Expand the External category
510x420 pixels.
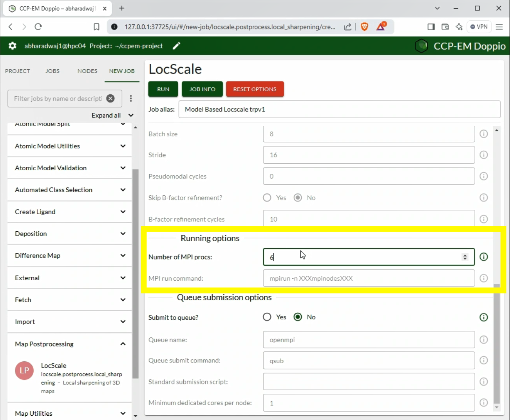(x=69, y=278)
